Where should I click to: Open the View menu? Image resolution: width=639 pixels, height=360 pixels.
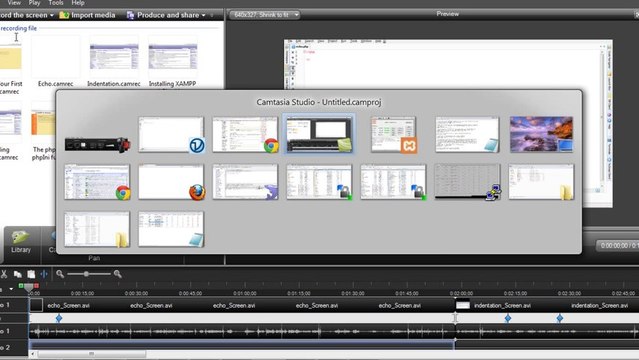[14, 3]
